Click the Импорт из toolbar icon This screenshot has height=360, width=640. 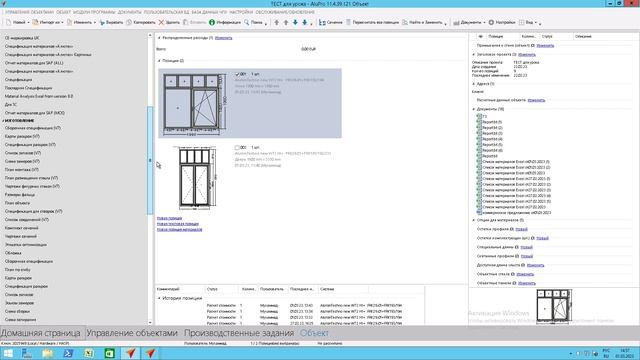point(36,22)
